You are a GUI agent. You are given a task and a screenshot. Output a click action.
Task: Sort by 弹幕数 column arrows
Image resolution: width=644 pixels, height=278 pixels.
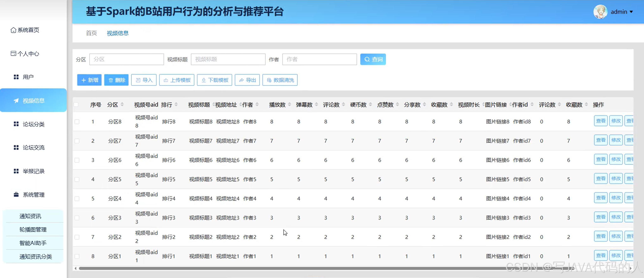(x=316, y=105)
